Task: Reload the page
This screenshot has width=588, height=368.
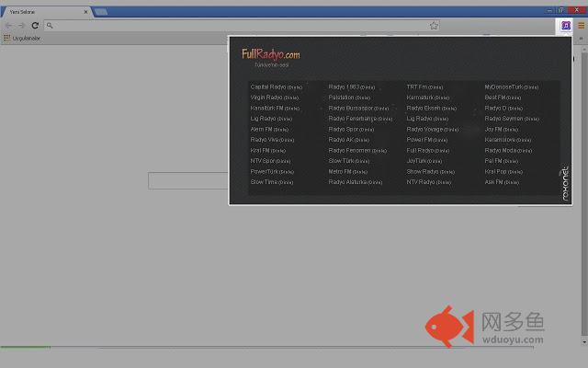Action: click(x=35, y=26)
